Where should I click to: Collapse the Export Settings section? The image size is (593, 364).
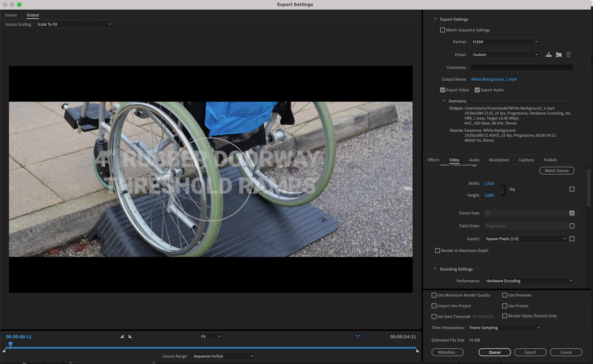(435, 19)
